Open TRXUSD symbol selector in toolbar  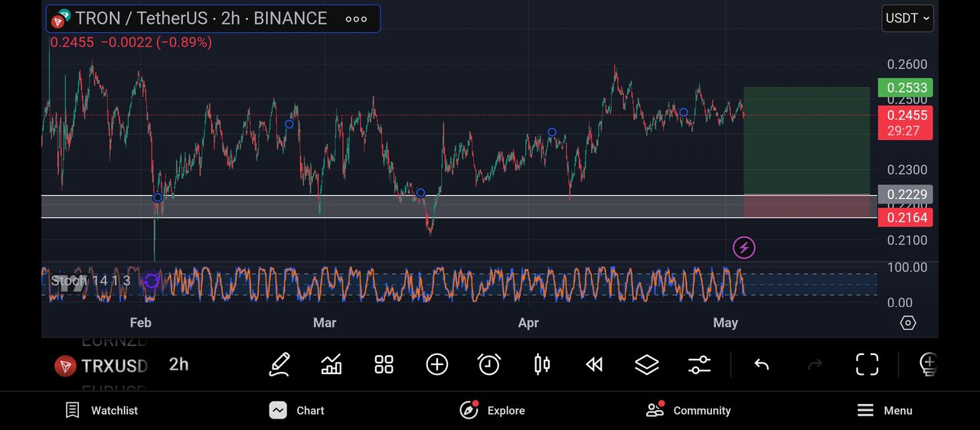pos(114,366)
